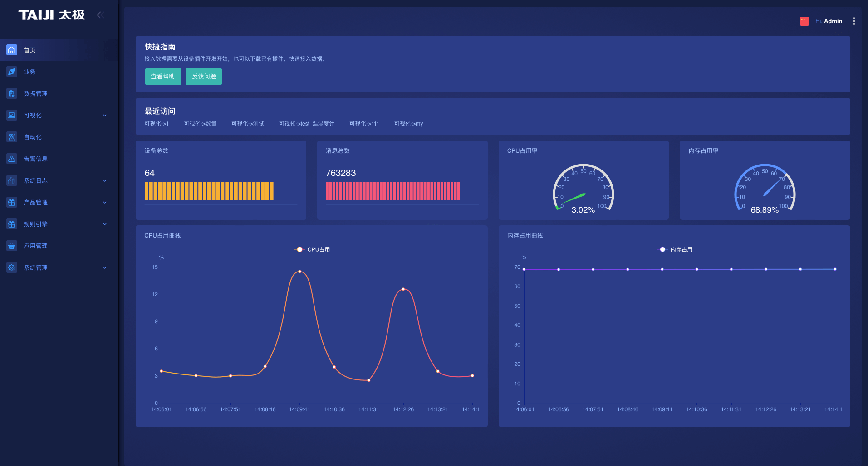Click the CPU curve peak point at 14:09:41
The height and width of the screenshot is (466, 868).
(x=299, y=272)
